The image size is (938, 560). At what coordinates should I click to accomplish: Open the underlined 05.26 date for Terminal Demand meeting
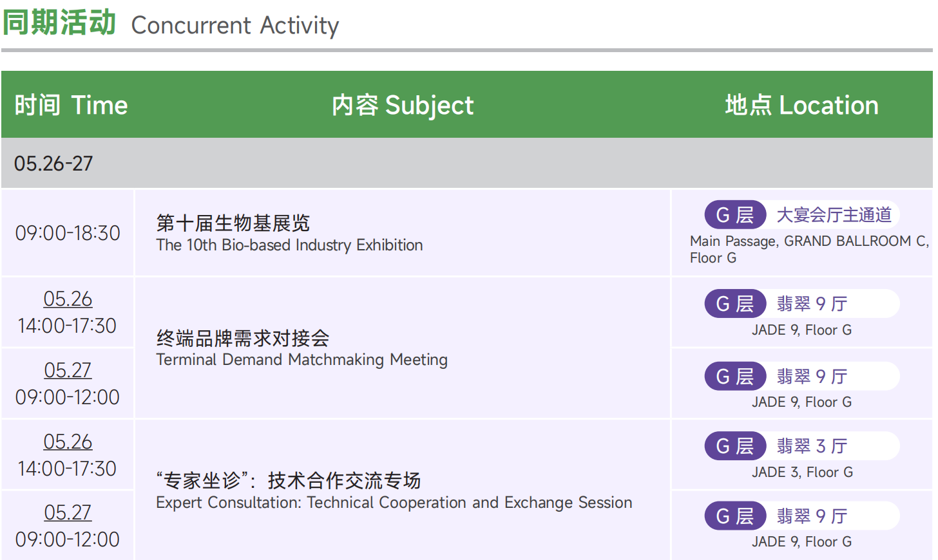click(x=68, y=299)
